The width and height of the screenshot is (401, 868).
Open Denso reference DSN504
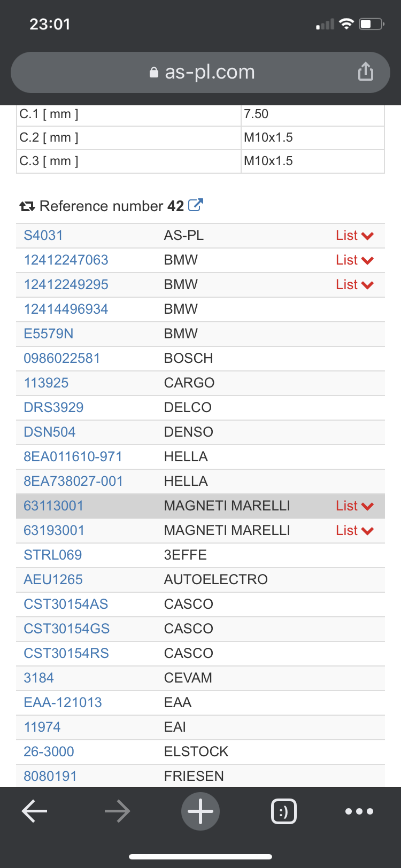click(x=50, y=432)
